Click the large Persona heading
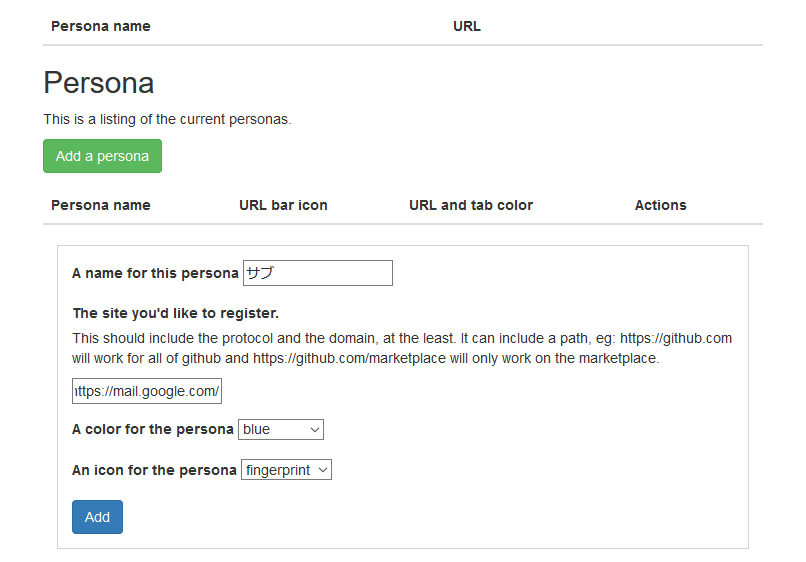This screenshot has width=806, height=562. point(99,83)
